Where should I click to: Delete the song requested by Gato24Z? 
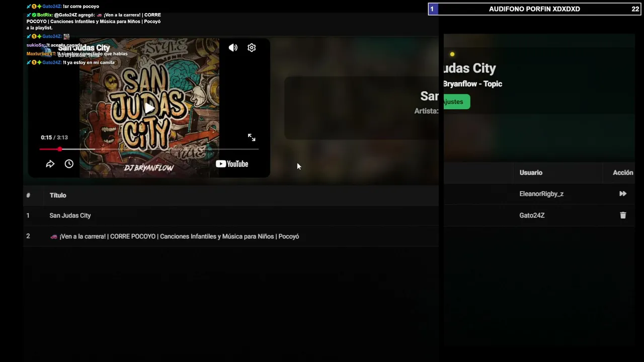pos(623,215)
